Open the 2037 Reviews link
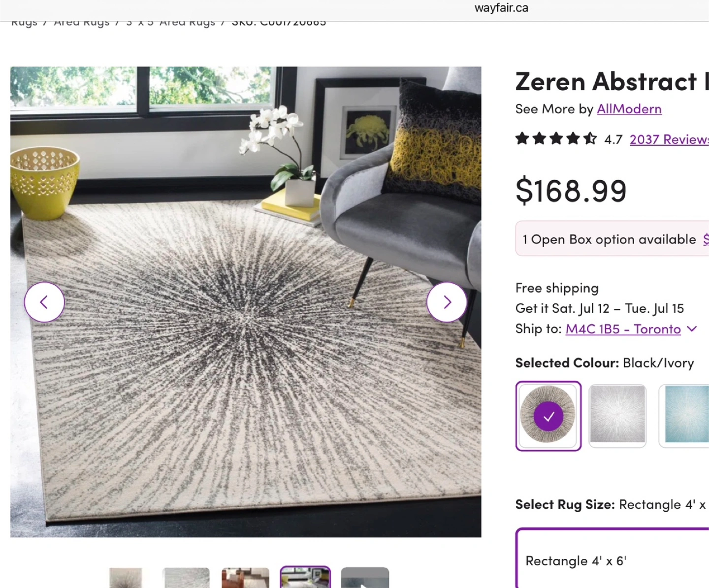Viewport: 709px width, 588px height. click(x=669, y=139)
